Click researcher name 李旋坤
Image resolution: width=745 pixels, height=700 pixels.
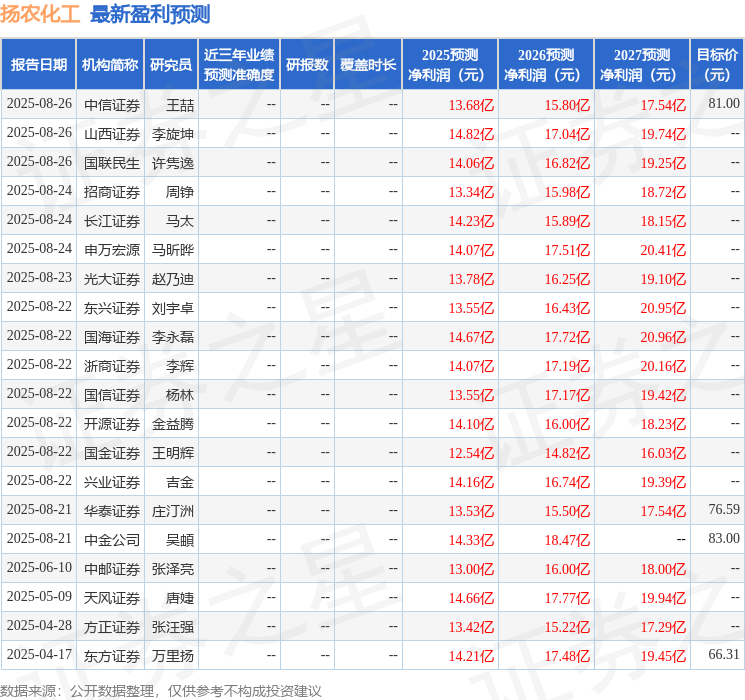[172, 134]
